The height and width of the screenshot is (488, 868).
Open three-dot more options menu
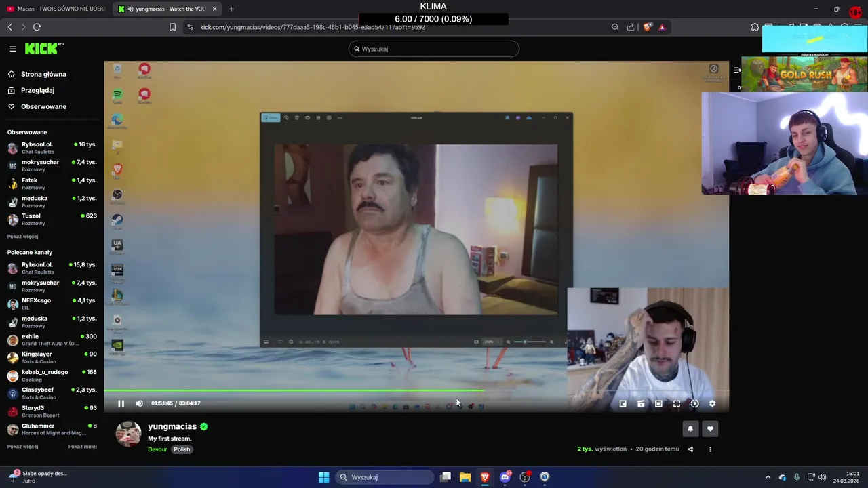(x=710, y=449)
